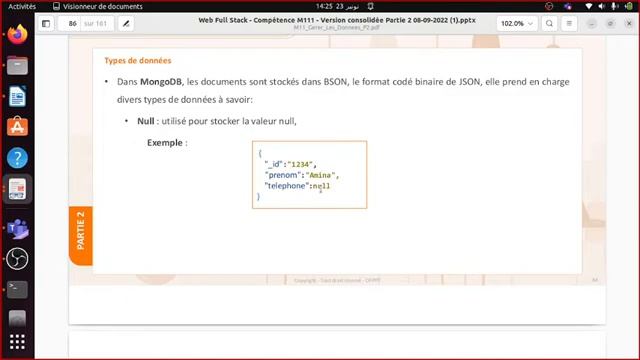This screenshot has height=360, width=640.
Task: Click the "sur 101" page count label
Action: (96, 24)
